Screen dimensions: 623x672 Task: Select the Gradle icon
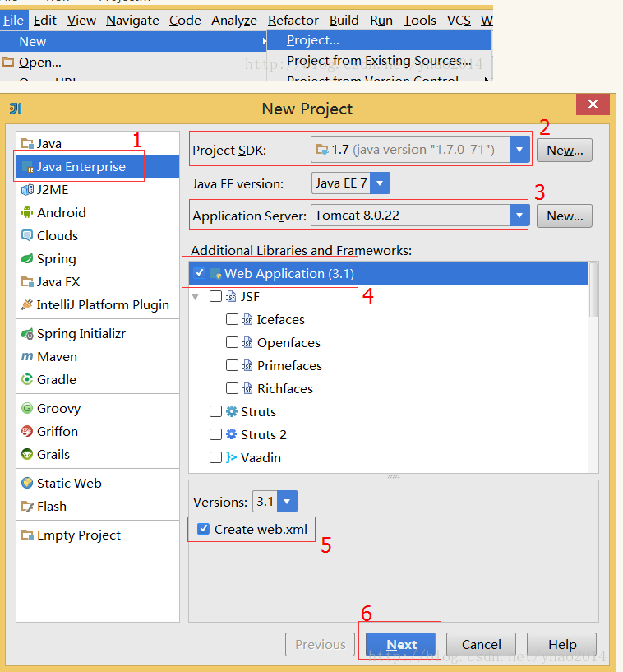27,379
